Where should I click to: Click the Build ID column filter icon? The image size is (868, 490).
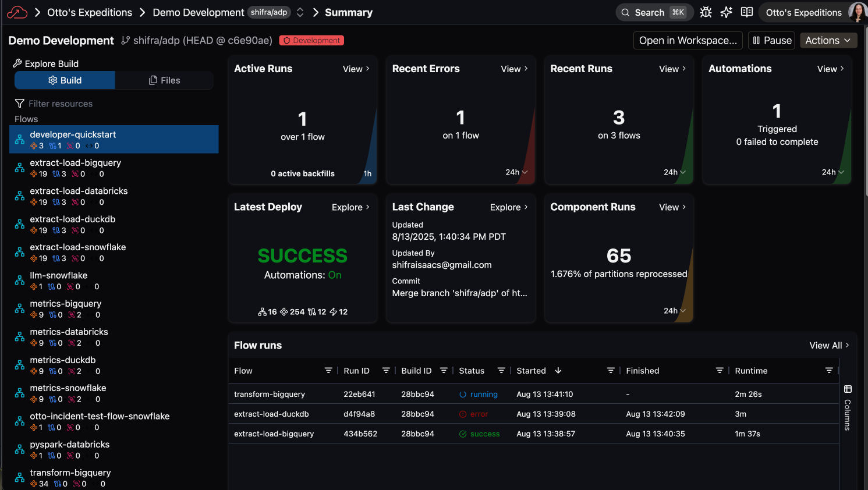pos(444,371)
